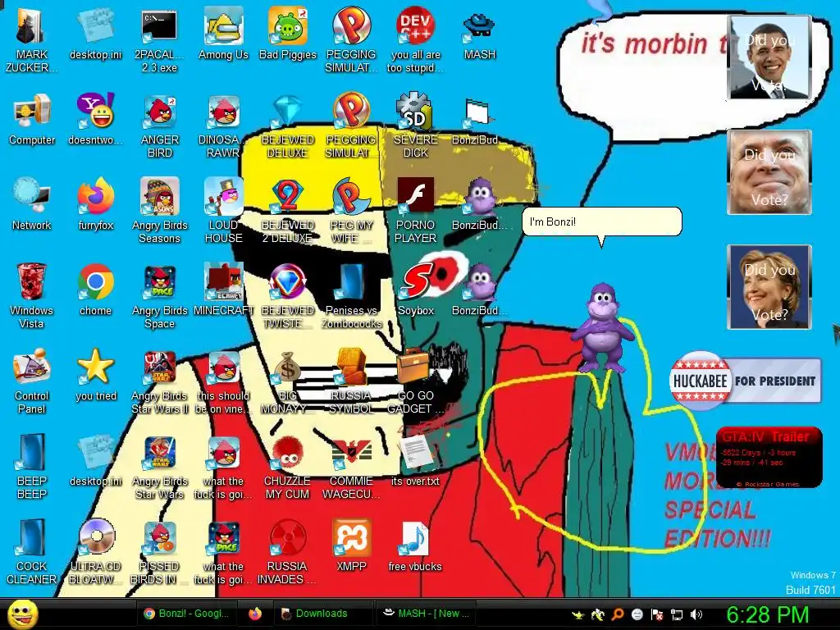Click the genie lamp tray icon
Screen dimensions: 840x630
click(x=577, y=614)
